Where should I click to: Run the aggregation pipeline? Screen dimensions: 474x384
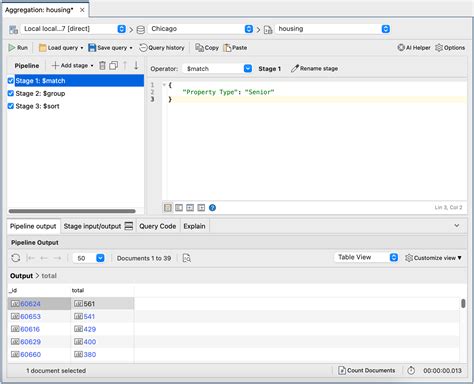tap(18, 48)
